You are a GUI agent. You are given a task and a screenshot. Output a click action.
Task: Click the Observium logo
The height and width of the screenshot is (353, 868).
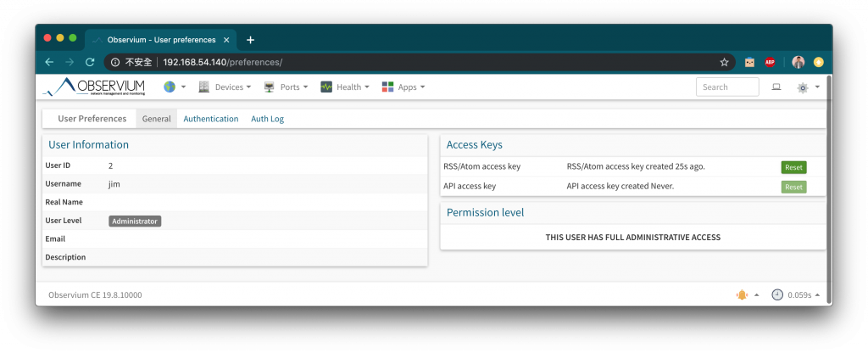(x=94, y=87)
